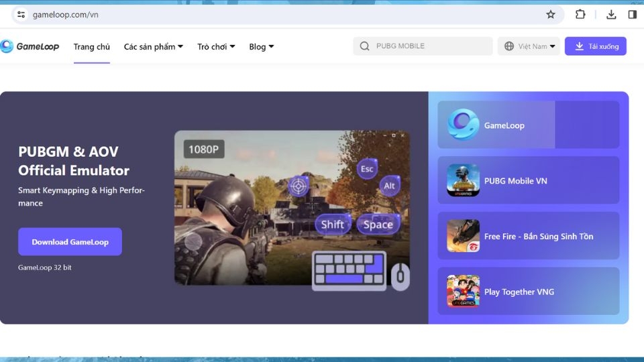Click the 1080P badge on preview
Viewport: 644px width, 362px height.
tap(204, 149)
